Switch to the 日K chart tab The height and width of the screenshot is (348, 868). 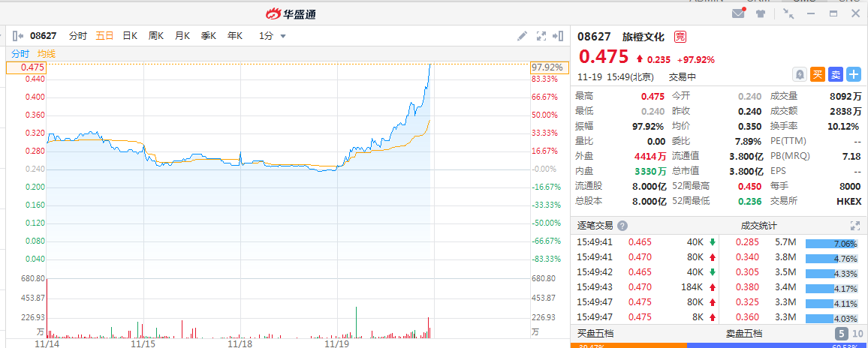click(130, 36)
